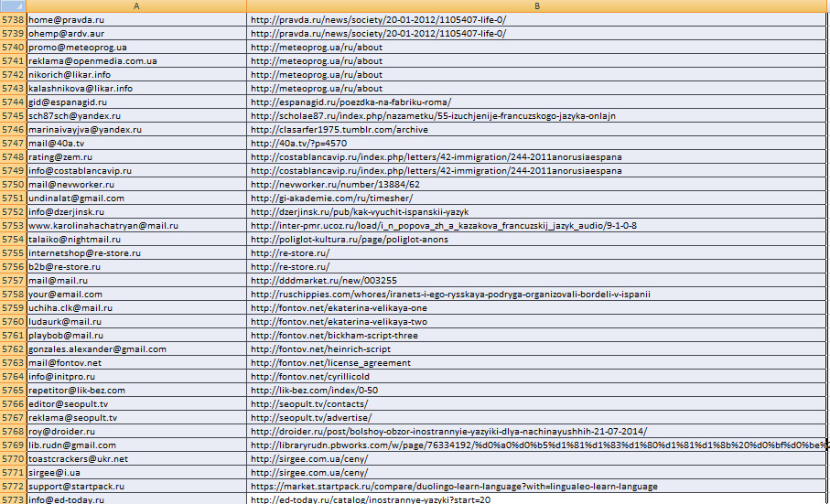
Task: Click cell with ohemp@ardv.aur
Action: pos(136,33)
